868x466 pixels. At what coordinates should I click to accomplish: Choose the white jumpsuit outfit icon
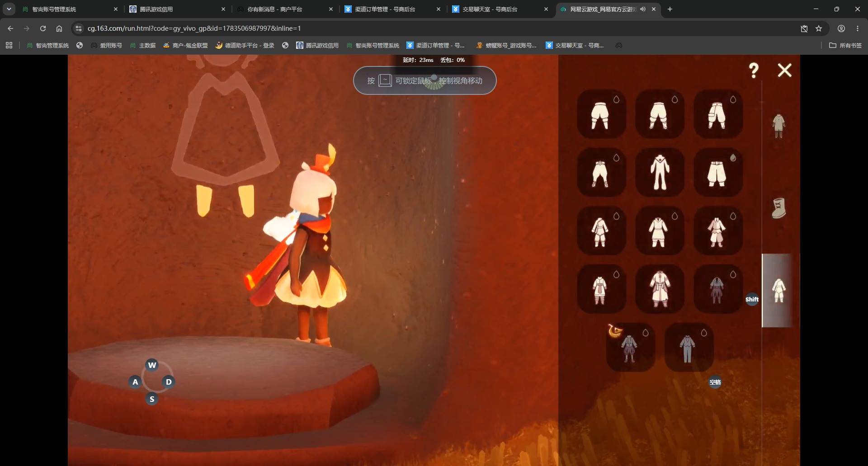[x=659, y=172]
